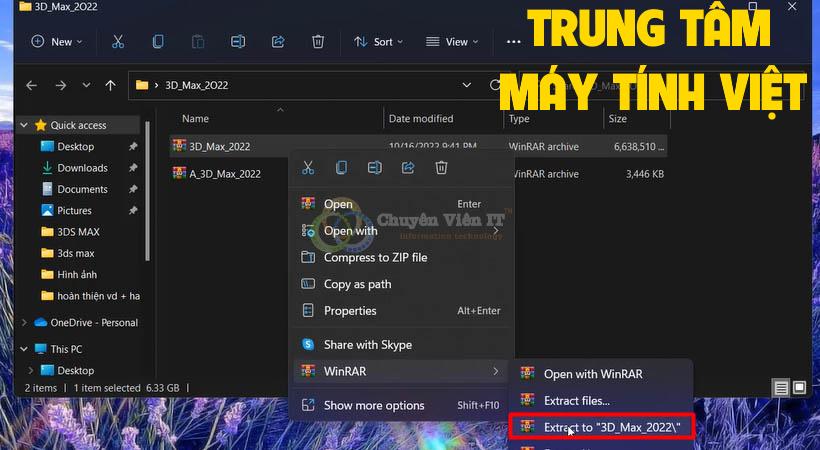The image size is (820, 450).
Task: Open the WinRAR submenu entry
Action: point(402,371)
